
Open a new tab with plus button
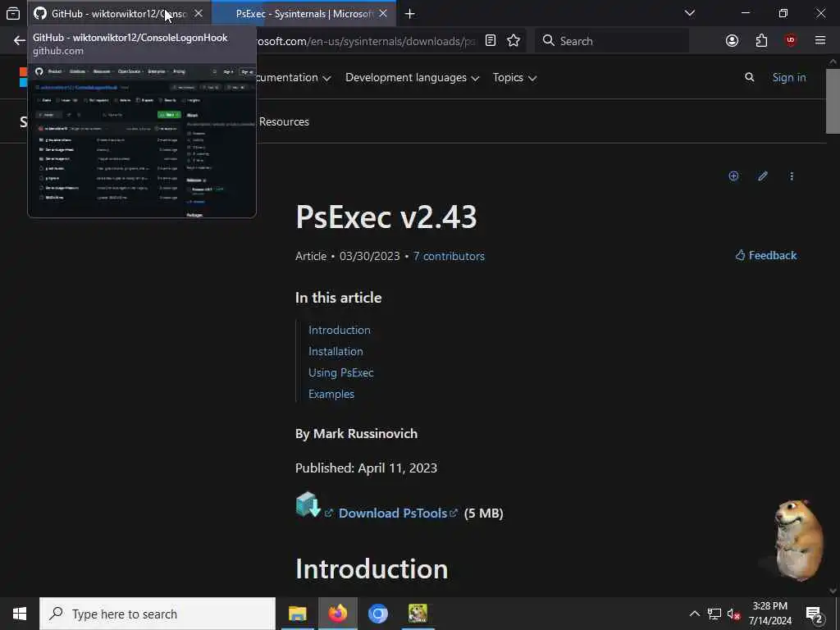[410, 13]
